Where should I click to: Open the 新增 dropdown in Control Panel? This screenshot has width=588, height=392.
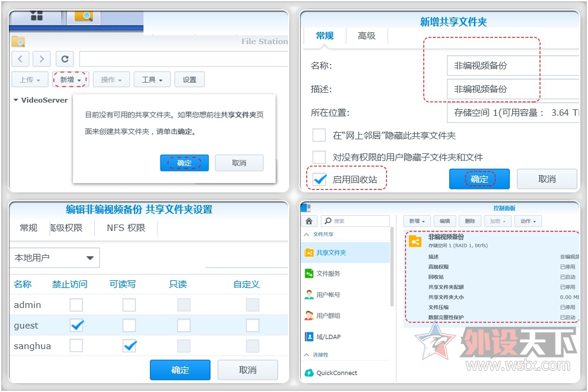pyautogui.click(x=417, y=221)
